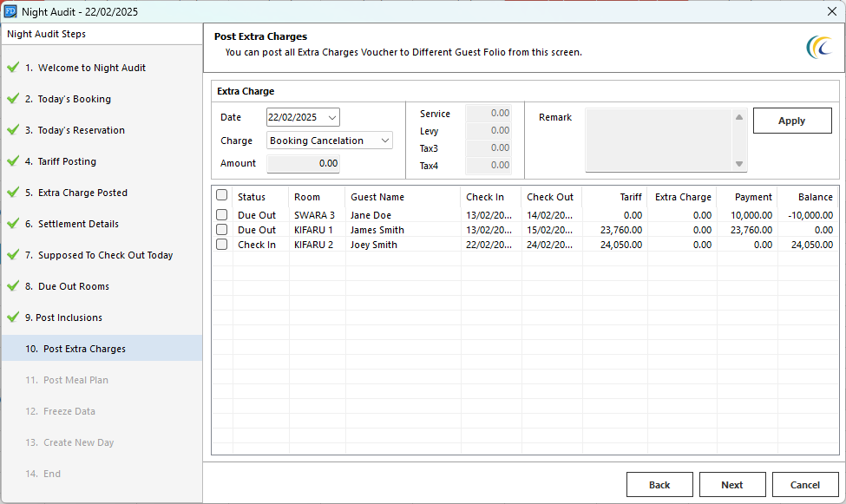Click the green checkmark beside Tariff Posting
Screen dimensions: 846x504
[12, 161]
